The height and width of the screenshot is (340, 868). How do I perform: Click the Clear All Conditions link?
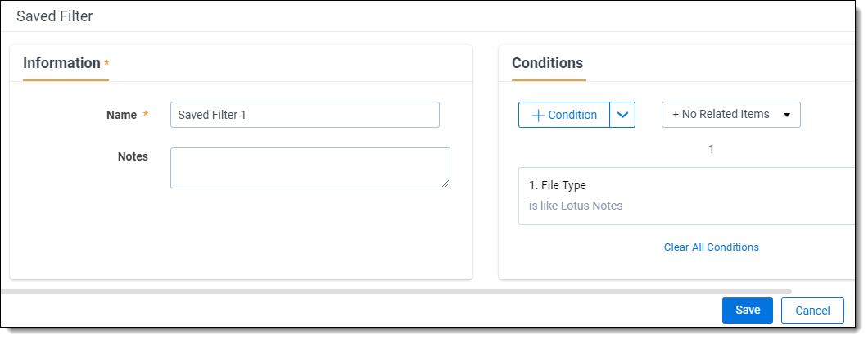coord(711,247)
